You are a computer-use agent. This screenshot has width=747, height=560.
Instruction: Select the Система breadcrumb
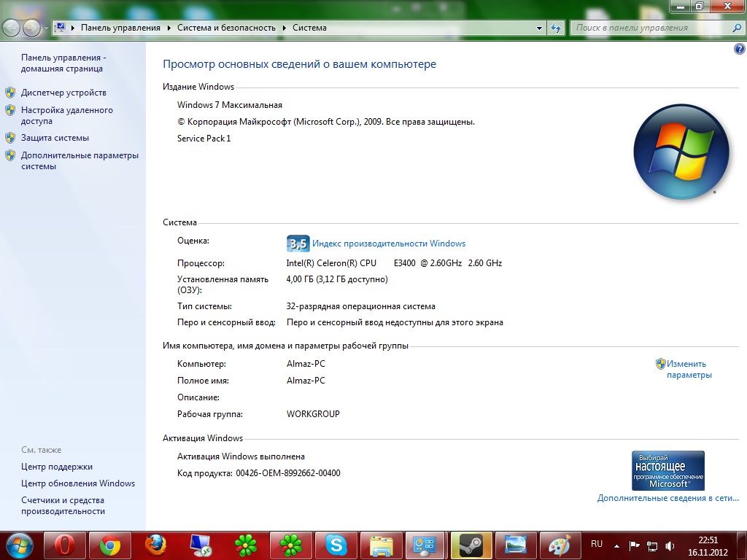309,28
